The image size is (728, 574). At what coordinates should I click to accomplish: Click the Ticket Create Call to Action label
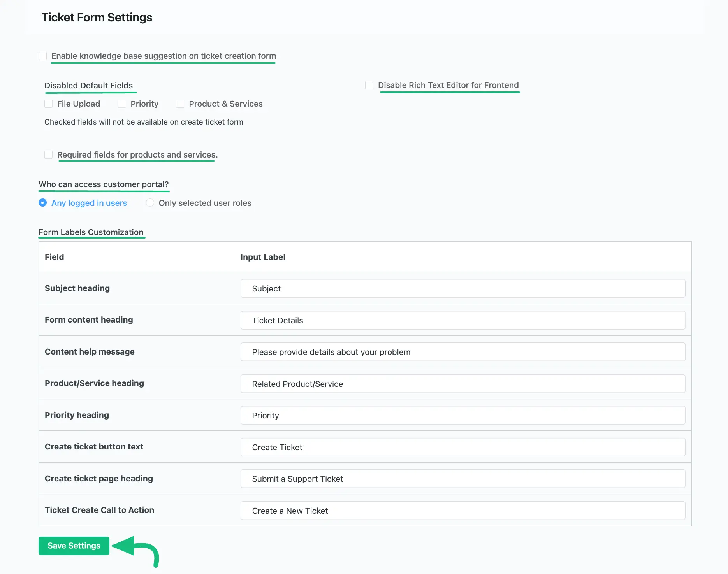(x=100, y=510)
